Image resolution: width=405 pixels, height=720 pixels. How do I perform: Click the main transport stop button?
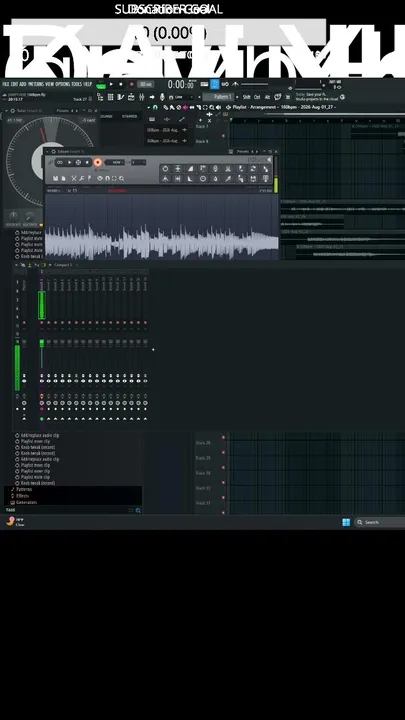click(121, 84)
